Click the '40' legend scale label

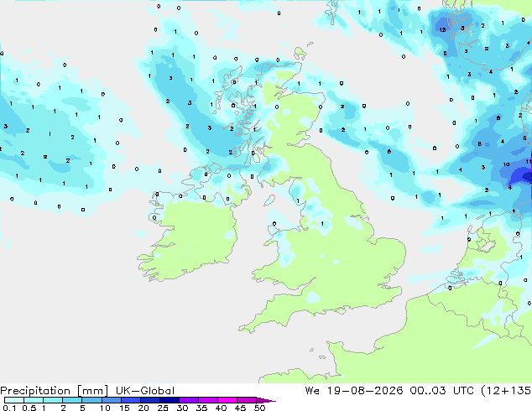click(x=221, y=408)
